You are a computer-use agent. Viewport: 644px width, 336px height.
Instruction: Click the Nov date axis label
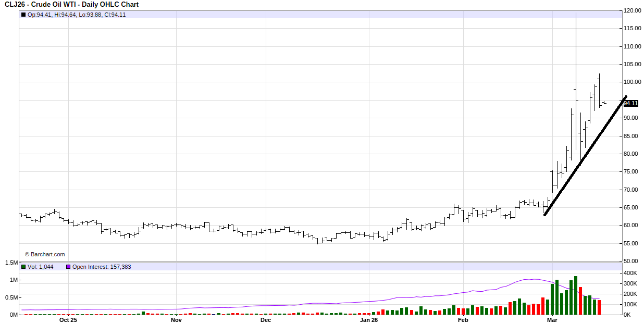176,320
